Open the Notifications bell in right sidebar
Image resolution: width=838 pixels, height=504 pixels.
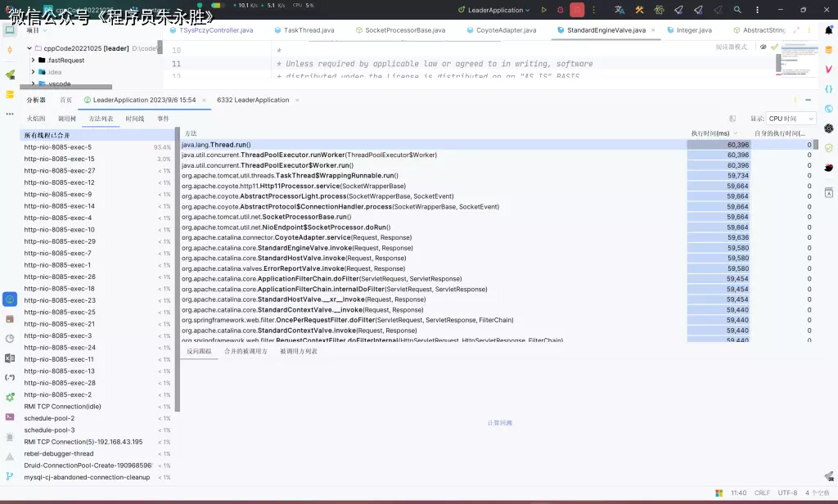click(828, 29)
